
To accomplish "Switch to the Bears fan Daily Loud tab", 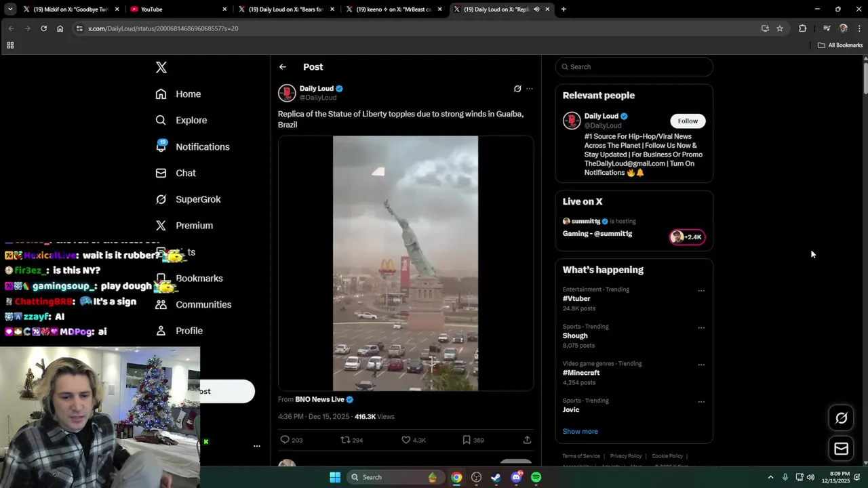I will click(287, 9).
